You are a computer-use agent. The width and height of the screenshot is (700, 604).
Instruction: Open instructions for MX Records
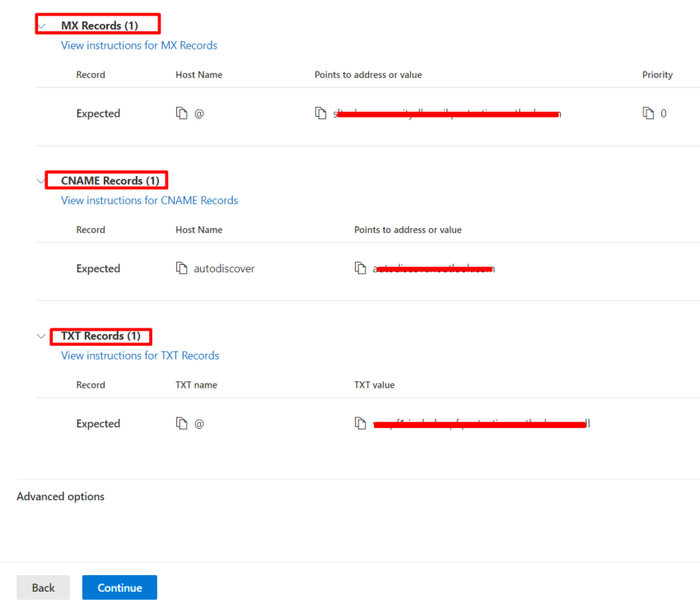(x=139, y=45)
